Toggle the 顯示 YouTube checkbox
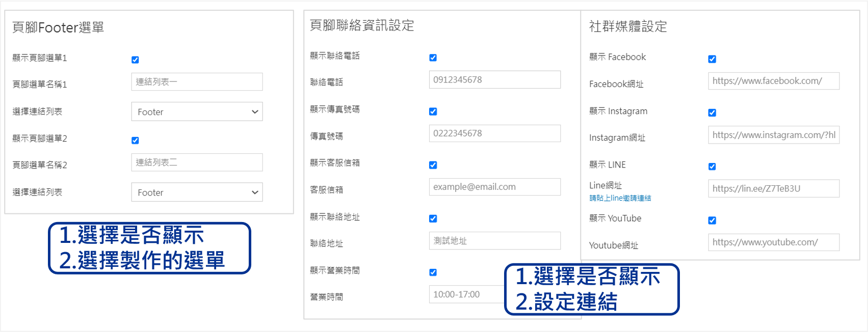The image size is (868, 332). click(712, 220)
